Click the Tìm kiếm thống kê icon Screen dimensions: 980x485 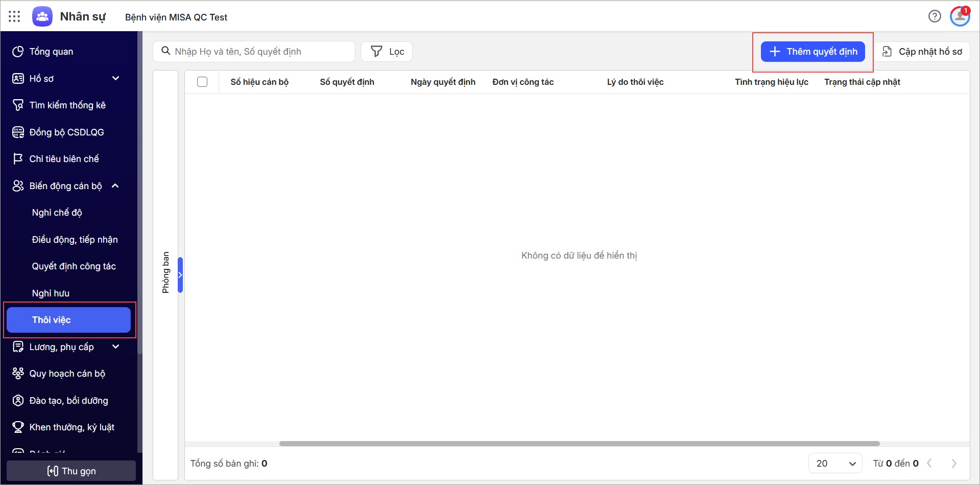pyautogui.click(x=18, y=105)
